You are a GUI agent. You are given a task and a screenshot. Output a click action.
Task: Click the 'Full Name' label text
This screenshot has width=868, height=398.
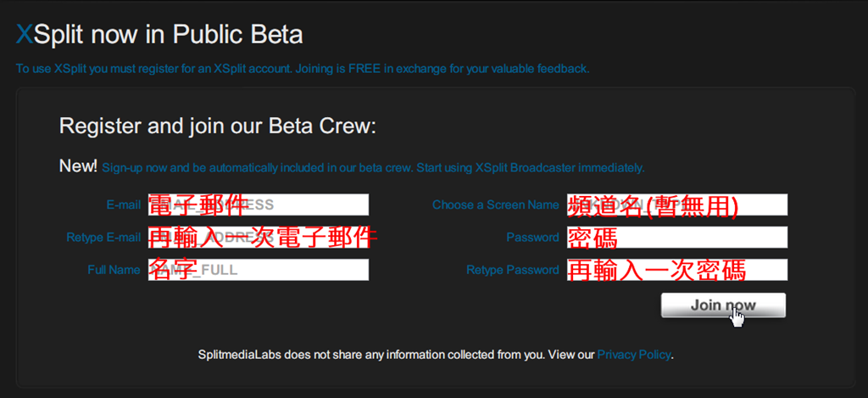(114, 270)
